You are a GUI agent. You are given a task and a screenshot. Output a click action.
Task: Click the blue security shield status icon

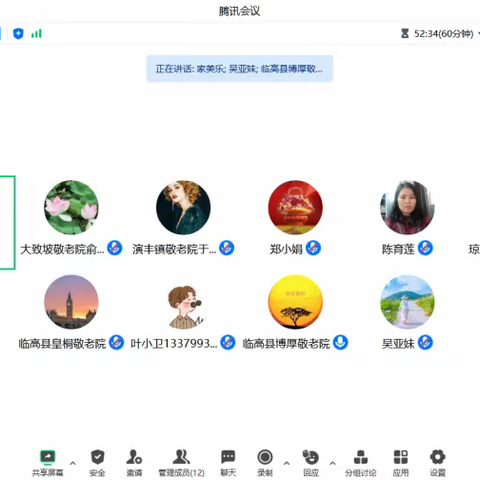tap(18, 33)
